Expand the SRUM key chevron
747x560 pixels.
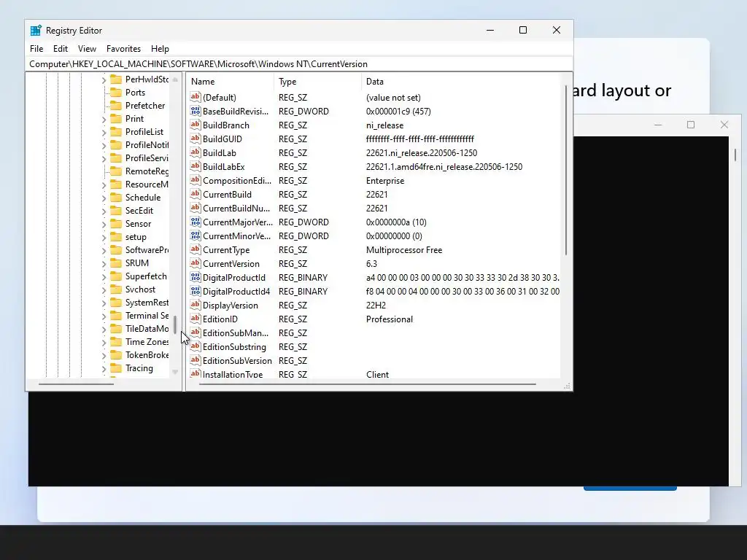tap(104, 263)
